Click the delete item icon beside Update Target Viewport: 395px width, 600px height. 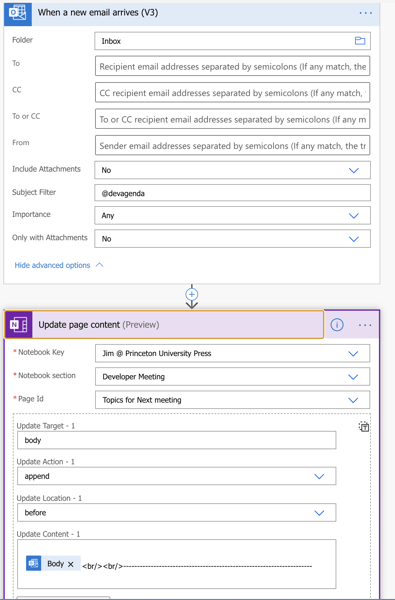364,426
